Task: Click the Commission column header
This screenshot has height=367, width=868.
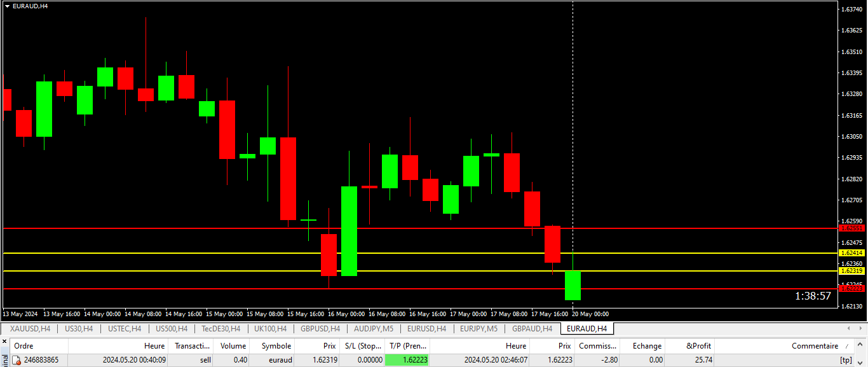Action: pyautogui.click(x=597, y=346)
